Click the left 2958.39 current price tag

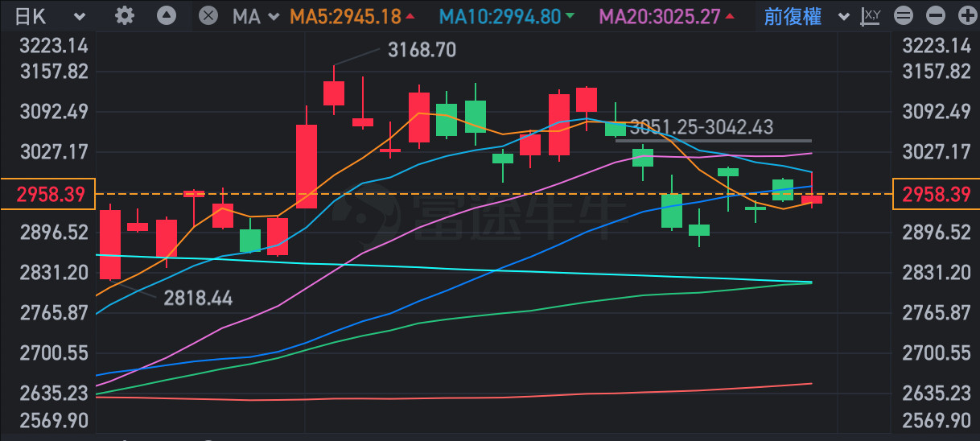(x=48, y=194)
